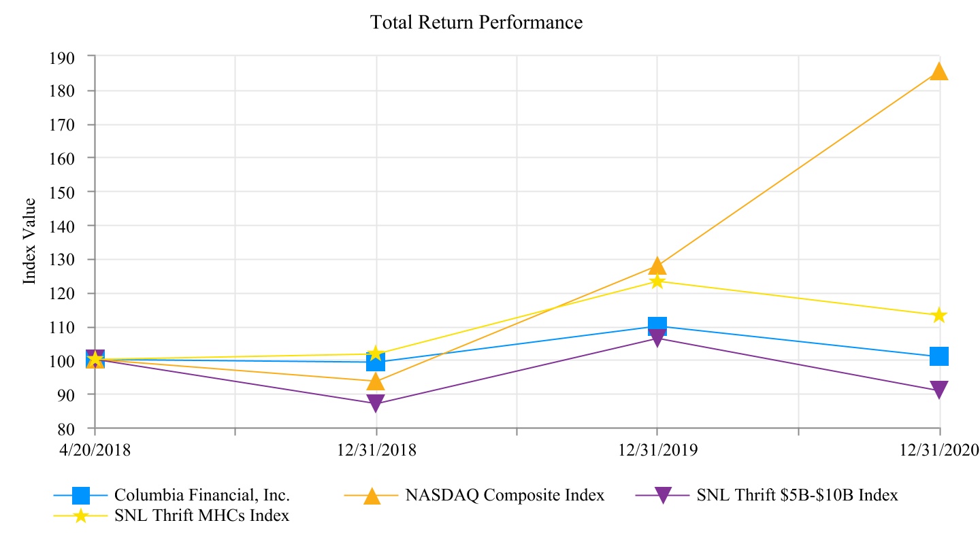The width and height of the screenshot is (980, 544).
Task: Click the 4/20/2018 x-axis date label
Action: tap(94, 450)
